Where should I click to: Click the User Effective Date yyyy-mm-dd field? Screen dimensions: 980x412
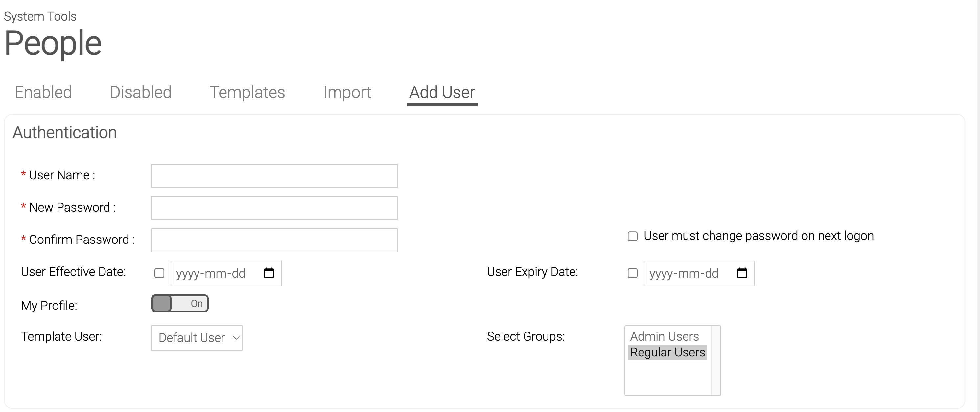coord(226,273)
